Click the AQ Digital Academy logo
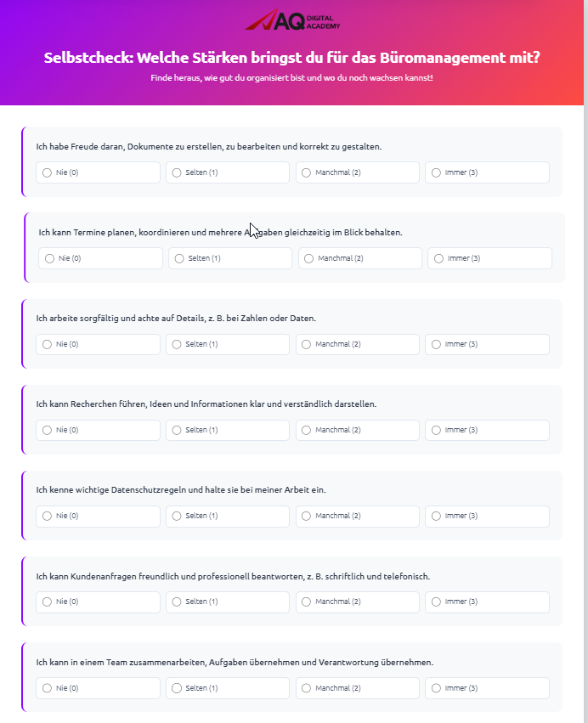Viewport: 588px width, 723px height. click(292, 20)
